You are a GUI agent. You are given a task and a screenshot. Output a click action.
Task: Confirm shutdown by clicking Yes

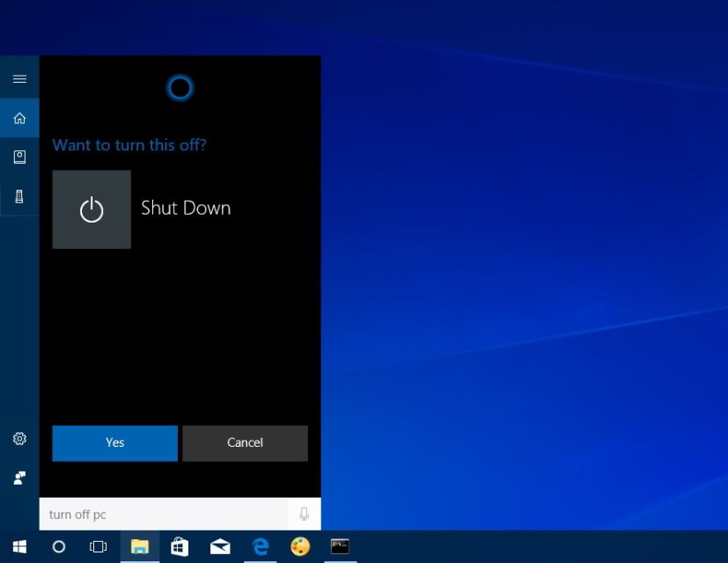pyautogui.click(x=114, y=442)
